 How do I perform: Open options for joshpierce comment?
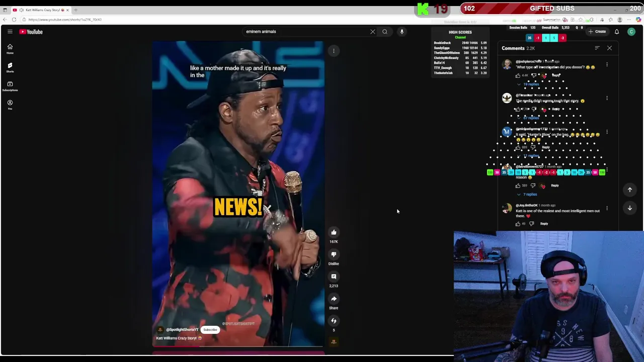click(607, 65)
